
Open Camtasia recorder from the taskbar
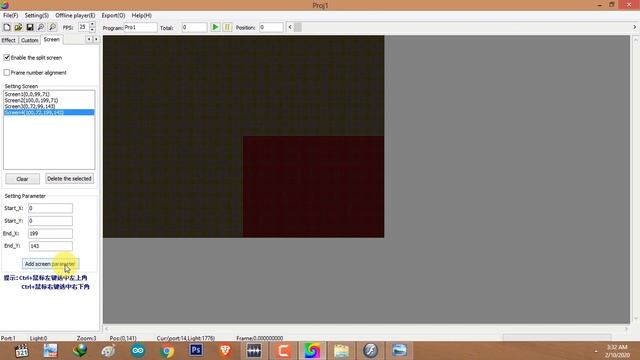pos(283,351)
